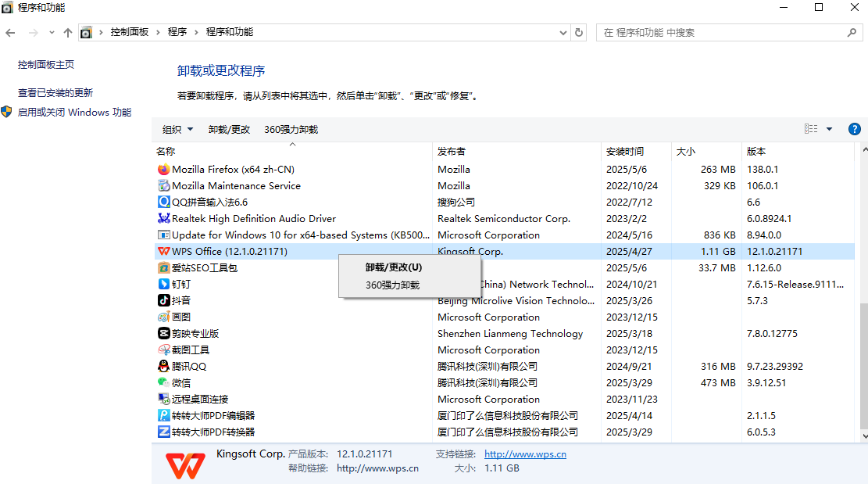Click the 腾讯QQ penguin icon
868x484 pixels.
pyautogui.click(x=164, y=366)
